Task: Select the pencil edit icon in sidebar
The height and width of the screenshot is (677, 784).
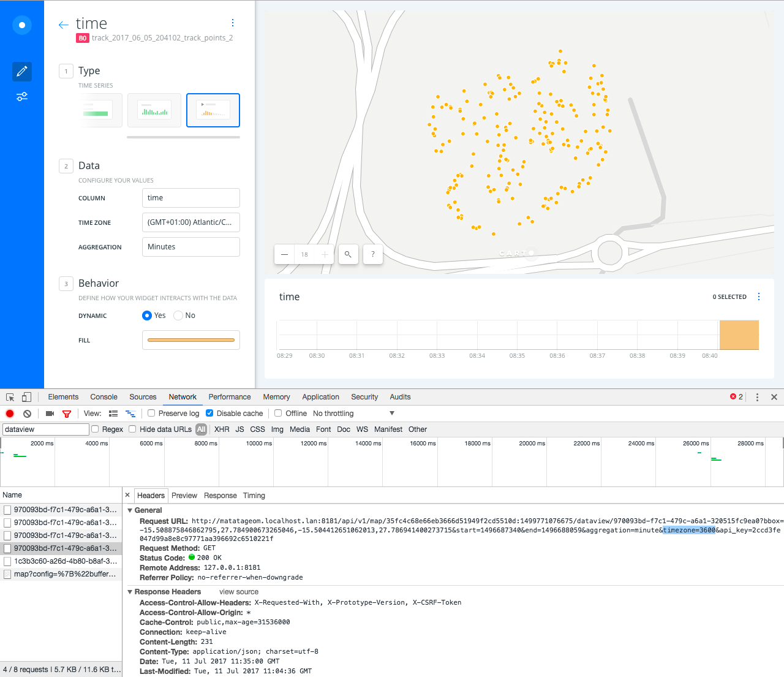Action: tap(22, 72)
